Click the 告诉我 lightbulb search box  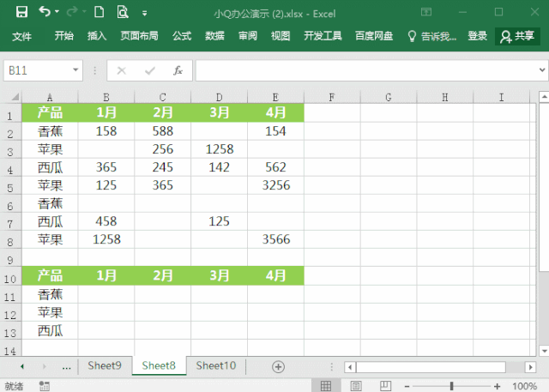point(432,36)
